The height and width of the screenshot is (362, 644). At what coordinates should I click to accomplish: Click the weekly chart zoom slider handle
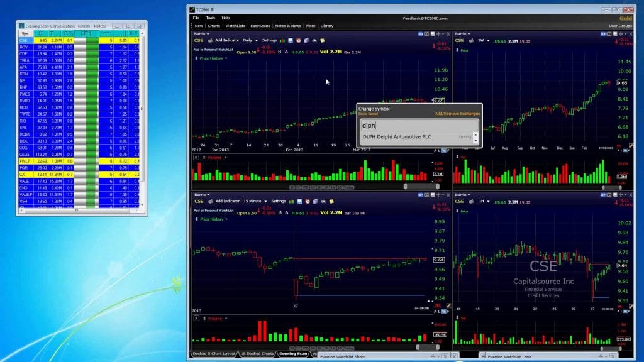click(x=603, y=187)
